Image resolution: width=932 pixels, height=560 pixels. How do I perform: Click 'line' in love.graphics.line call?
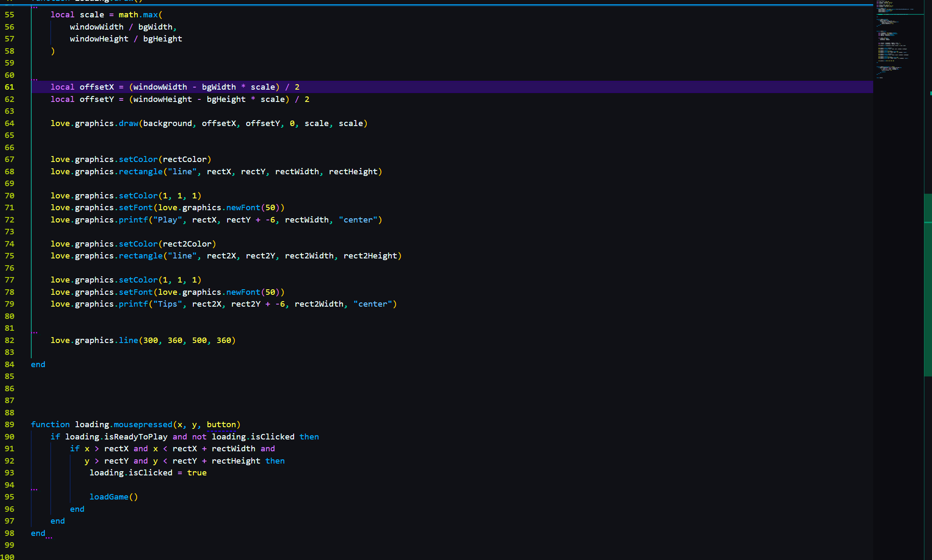[128, 340]
